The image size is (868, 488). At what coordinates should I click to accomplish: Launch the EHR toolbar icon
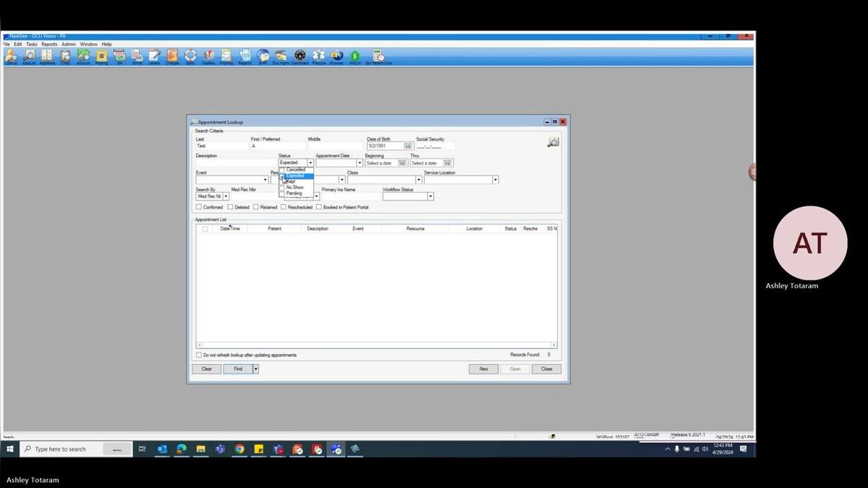(263, 56)
